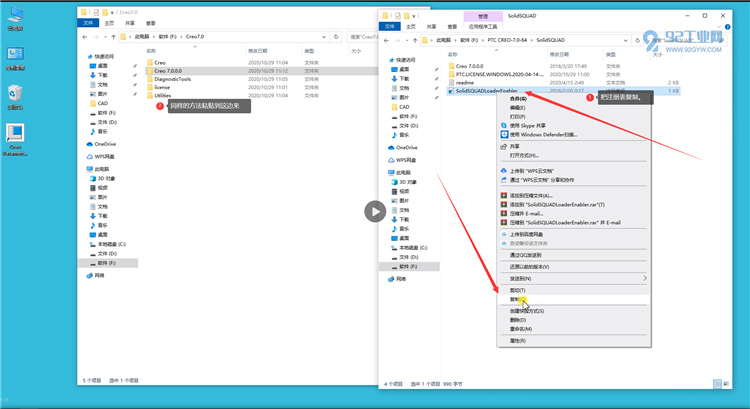Click the search box in Creo7.0 window
Viewport: 750px width, 409px height.
click(x=362, y=37)
